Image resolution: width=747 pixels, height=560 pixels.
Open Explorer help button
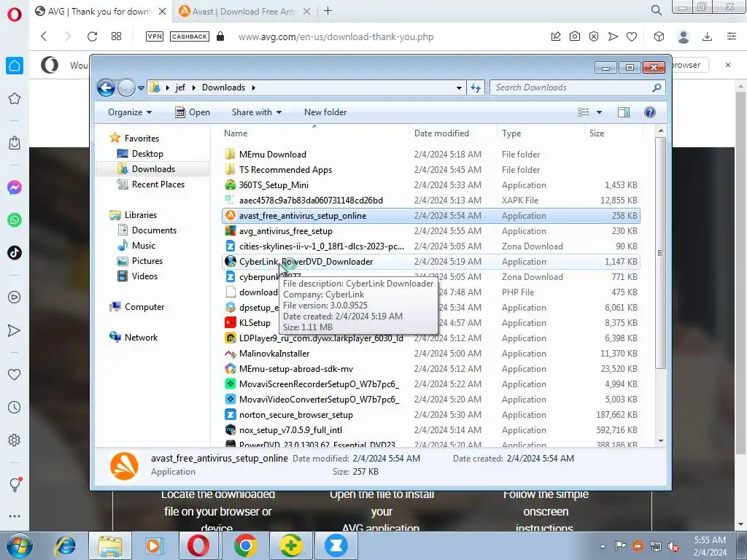650,112
